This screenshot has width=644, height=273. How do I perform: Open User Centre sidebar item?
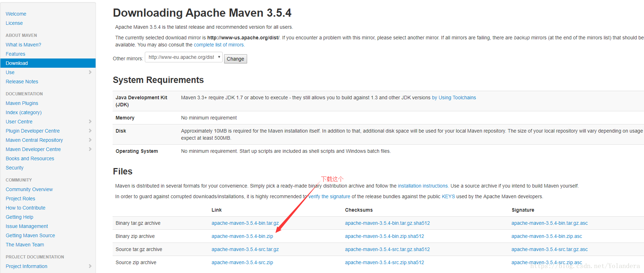(x=19, y=122)
